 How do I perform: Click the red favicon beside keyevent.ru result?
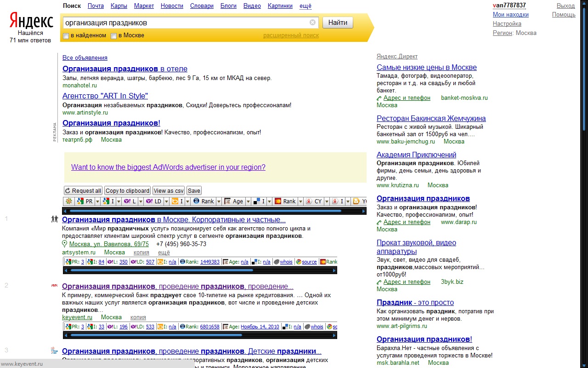click(x=55, y=285)
